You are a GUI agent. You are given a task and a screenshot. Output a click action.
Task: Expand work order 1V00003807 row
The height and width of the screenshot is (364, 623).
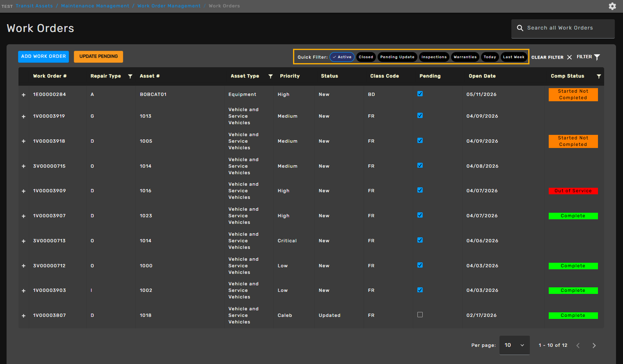(x=23, y=316)
